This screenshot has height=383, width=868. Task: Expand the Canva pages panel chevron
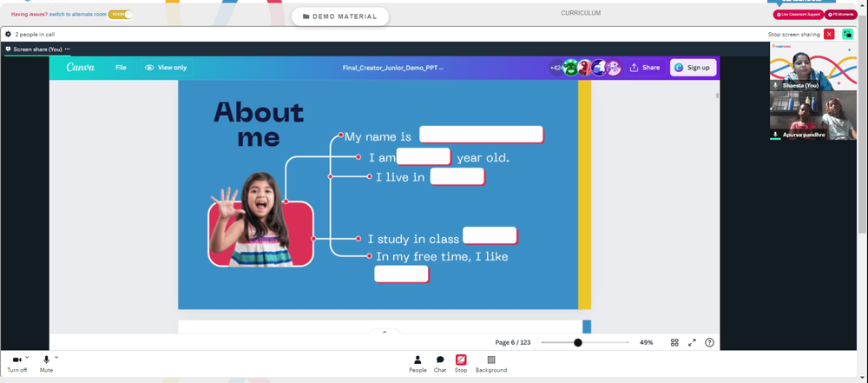point(385,332)
